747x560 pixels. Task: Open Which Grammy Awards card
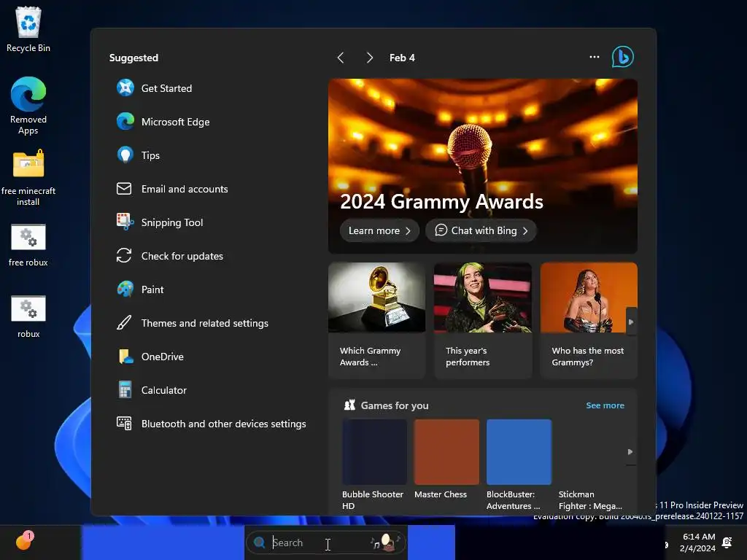click(376, 321)
